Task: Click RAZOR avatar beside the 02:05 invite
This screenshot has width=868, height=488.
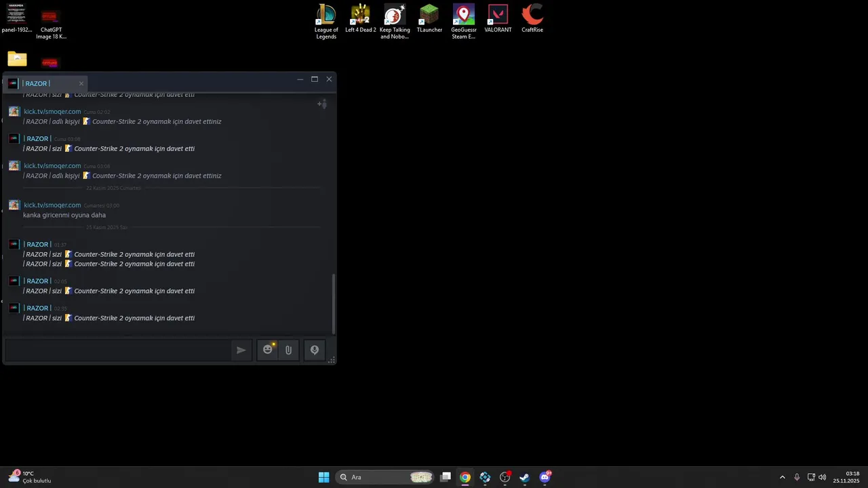Action: tap(14, 281)
